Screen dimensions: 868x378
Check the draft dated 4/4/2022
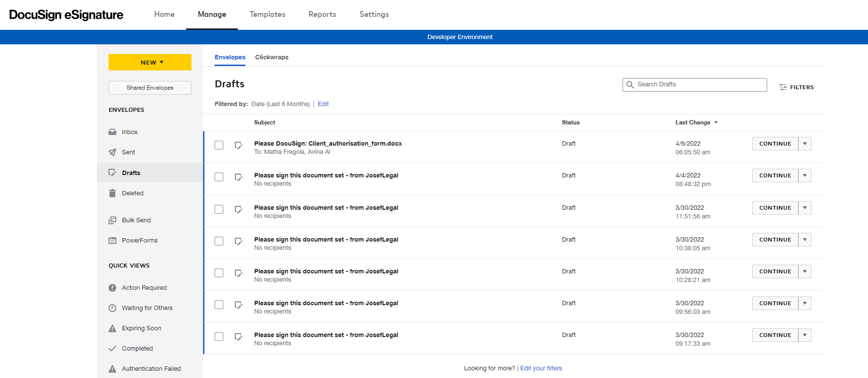point(219,177)
